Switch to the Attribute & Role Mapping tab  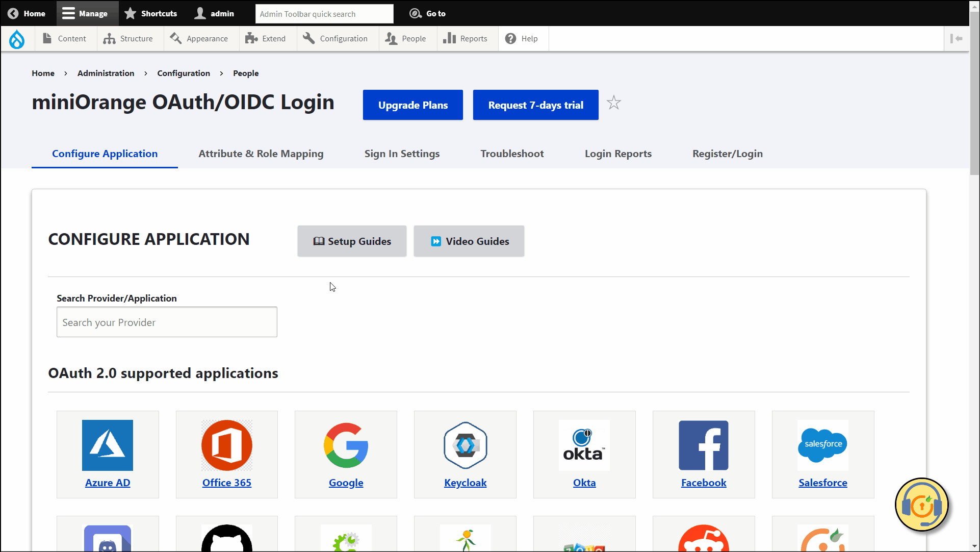pos(261,154)
